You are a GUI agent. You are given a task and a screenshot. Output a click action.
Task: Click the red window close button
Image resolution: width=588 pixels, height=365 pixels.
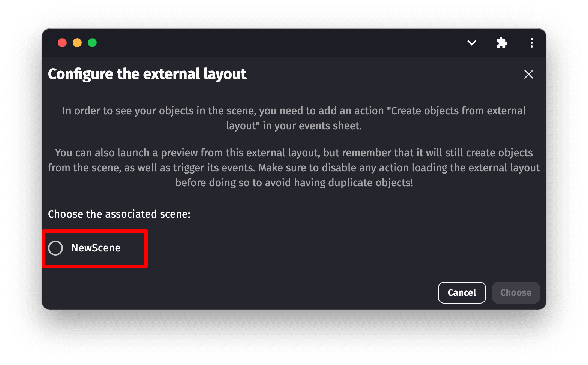coord(62,43)
